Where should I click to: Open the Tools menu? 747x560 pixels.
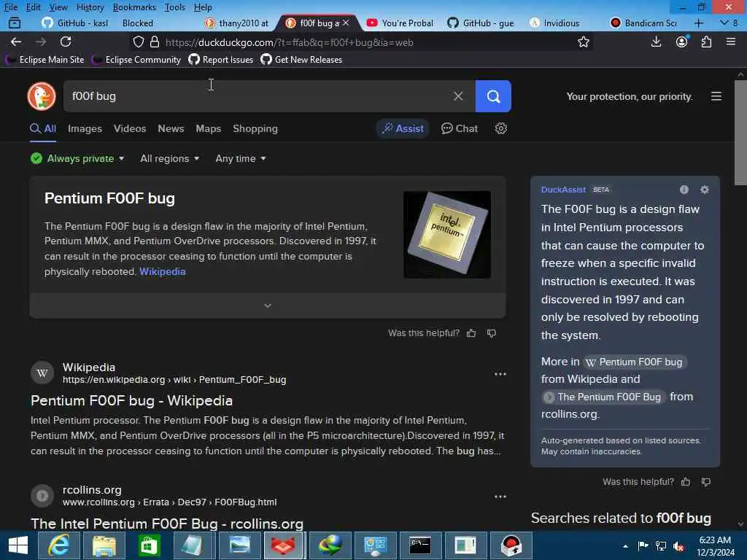pos(174,7)
